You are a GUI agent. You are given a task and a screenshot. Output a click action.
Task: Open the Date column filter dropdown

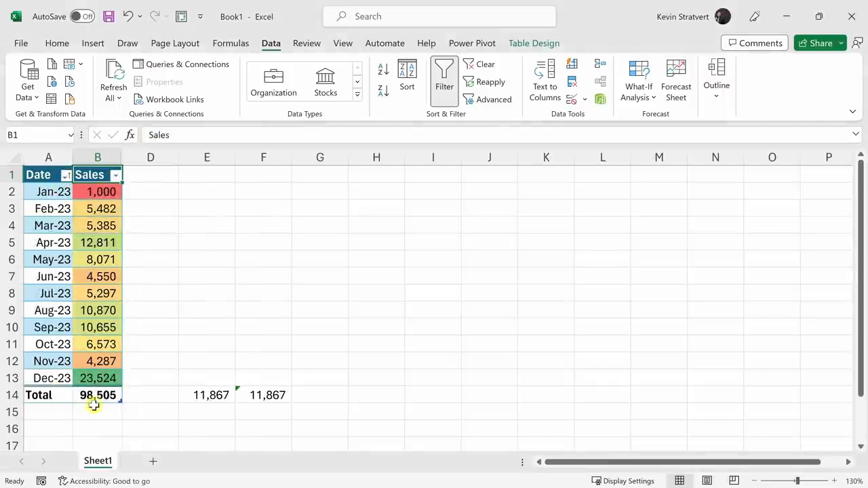[x=66, y=176]
